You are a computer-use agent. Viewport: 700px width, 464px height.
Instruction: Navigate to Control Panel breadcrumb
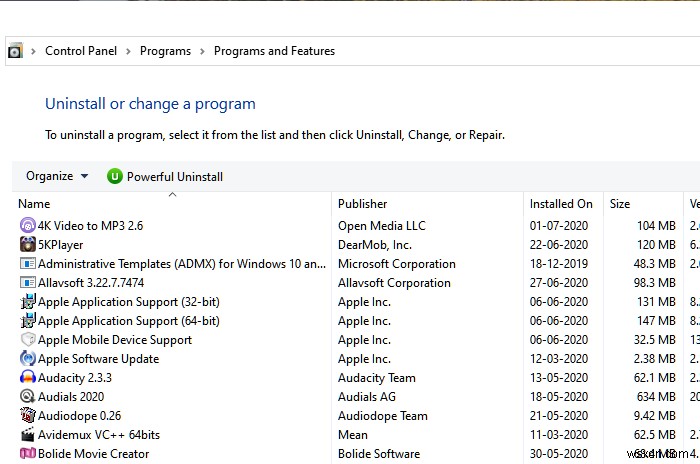click(x=81, y=51)
